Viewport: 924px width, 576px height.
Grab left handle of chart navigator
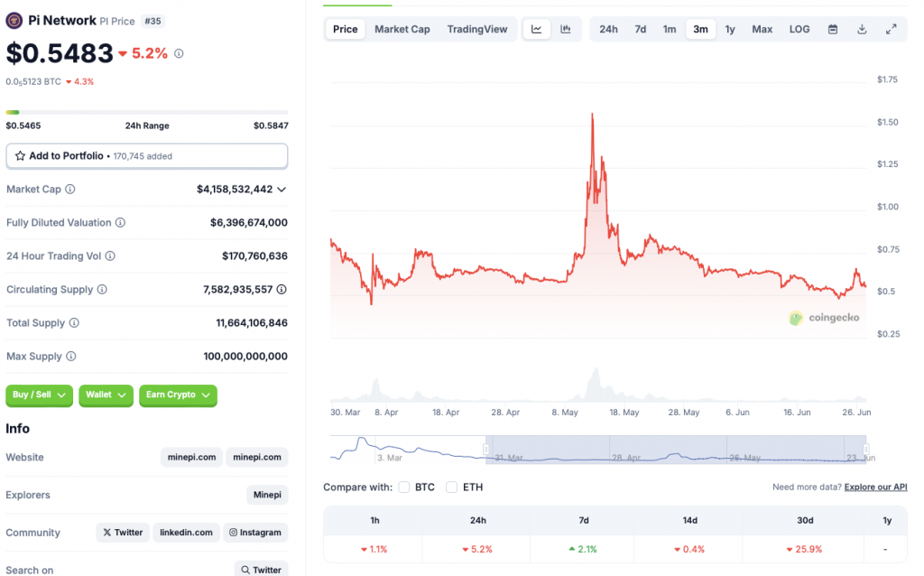coord(486,450)
